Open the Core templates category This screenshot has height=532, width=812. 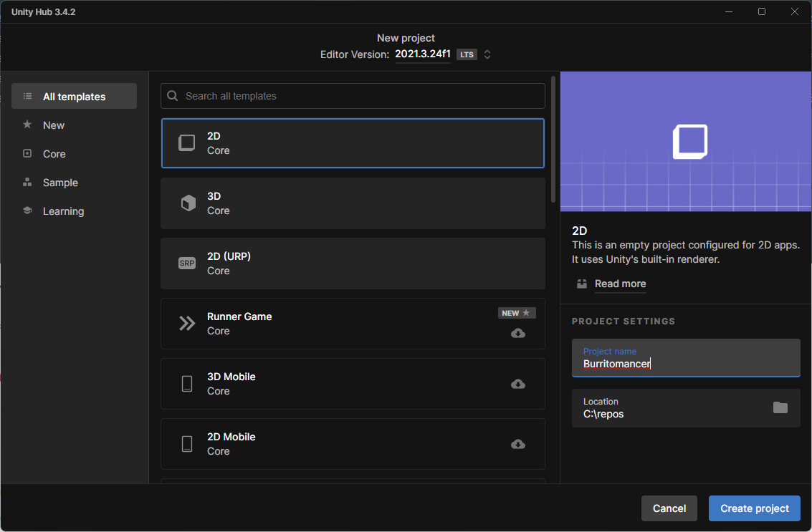coord(54,154)
